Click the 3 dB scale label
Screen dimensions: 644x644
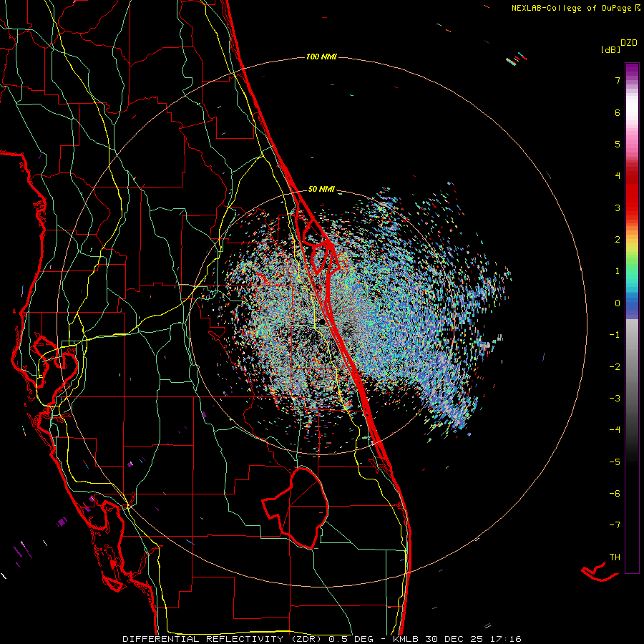coord(618,208)
